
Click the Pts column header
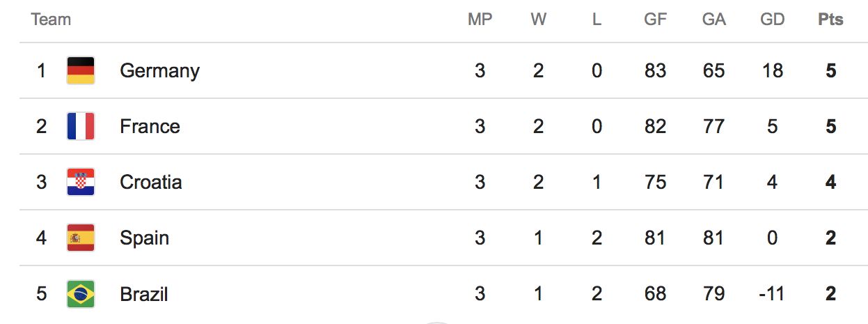(x=830, y=20)
